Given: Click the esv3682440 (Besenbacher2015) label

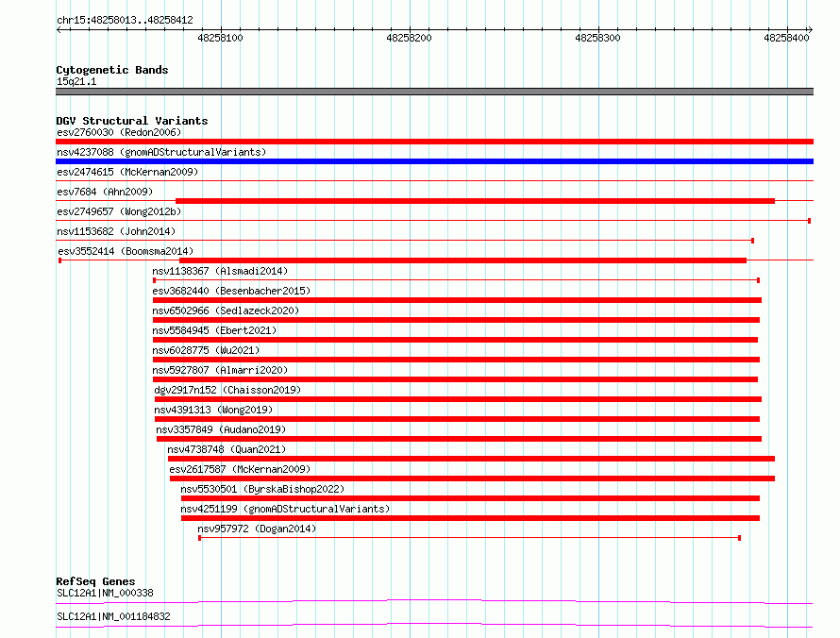Looking at the screenshot, I should click(231, 291).
